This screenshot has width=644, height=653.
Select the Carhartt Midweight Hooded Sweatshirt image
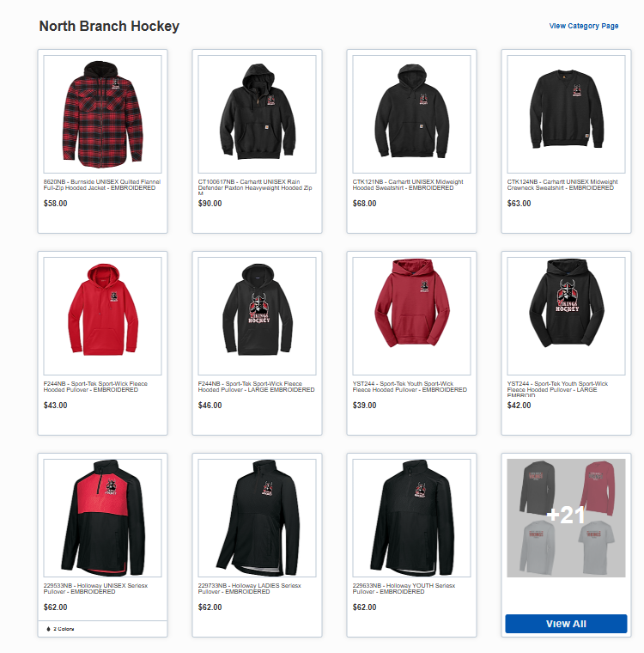[x=411, y=114]
